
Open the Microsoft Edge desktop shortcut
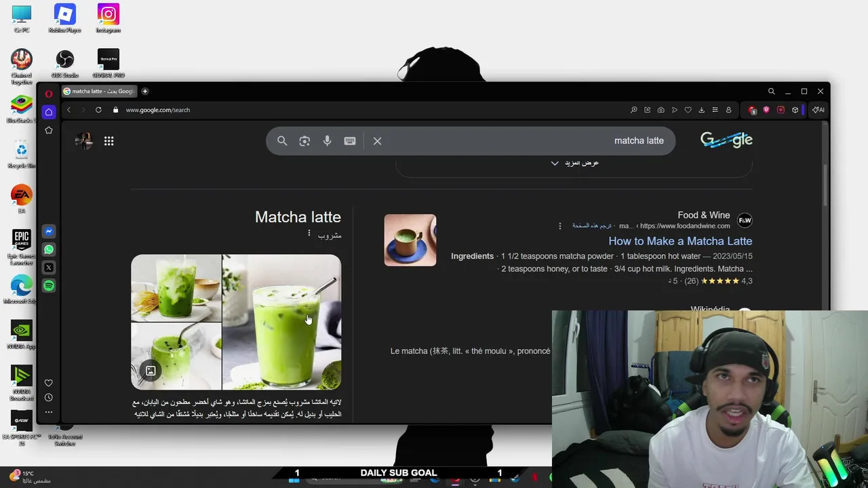[x=21, y=290]
